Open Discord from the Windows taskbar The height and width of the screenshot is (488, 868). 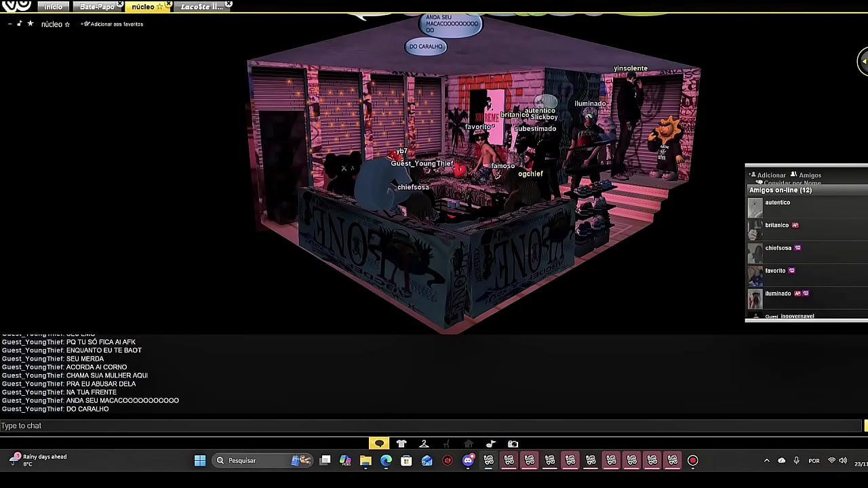(468, 461)
